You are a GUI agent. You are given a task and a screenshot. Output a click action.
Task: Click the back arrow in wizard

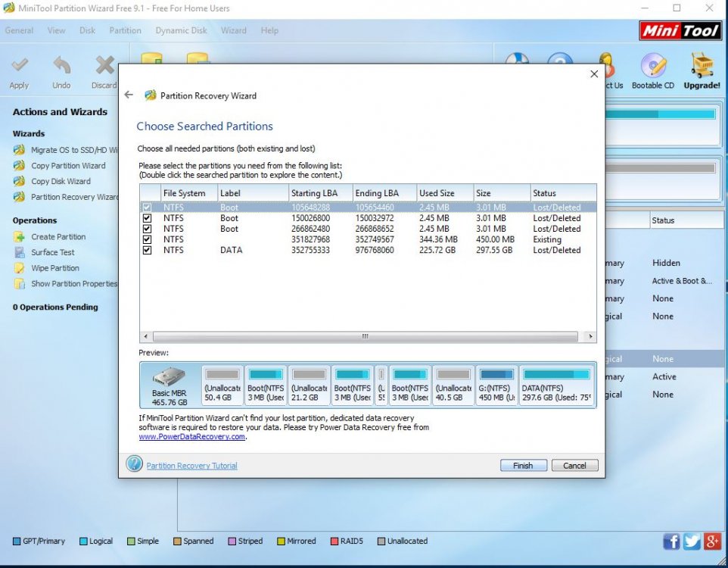(x=129, y=95)
